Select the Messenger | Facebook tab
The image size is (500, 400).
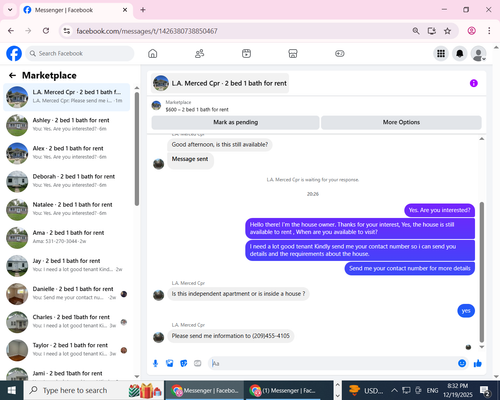coord(76,10)
